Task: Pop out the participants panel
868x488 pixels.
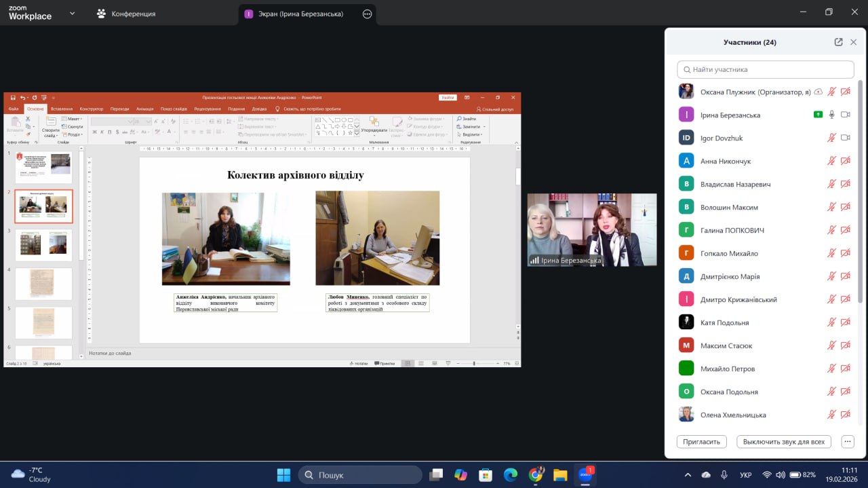Action: 838,42
